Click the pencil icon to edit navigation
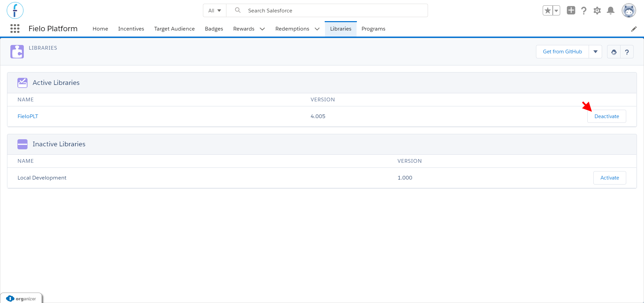Image resolution: width=644 pixels, height=303 pixels. tap(634, 29)
